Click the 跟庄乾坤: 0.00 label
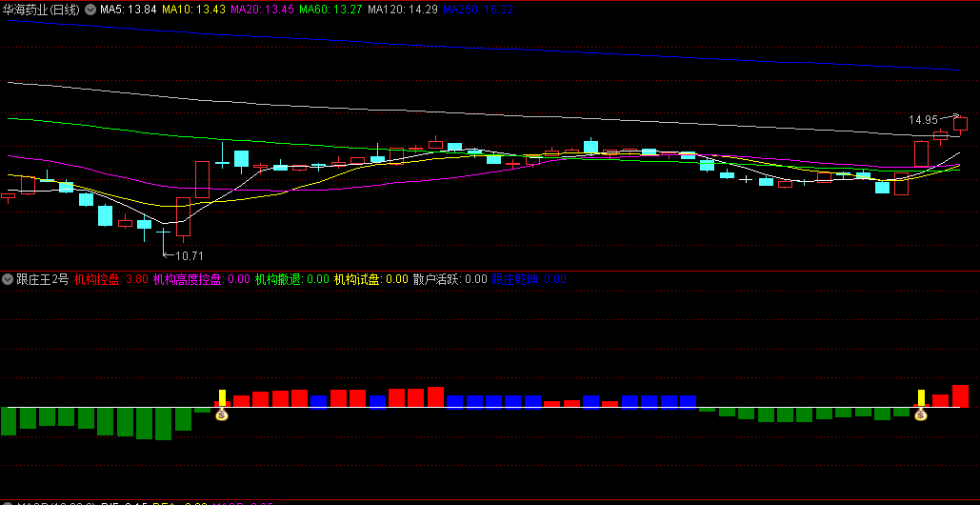Image resolution: width=980 pixels, height=505 pixels. point(530,279)
